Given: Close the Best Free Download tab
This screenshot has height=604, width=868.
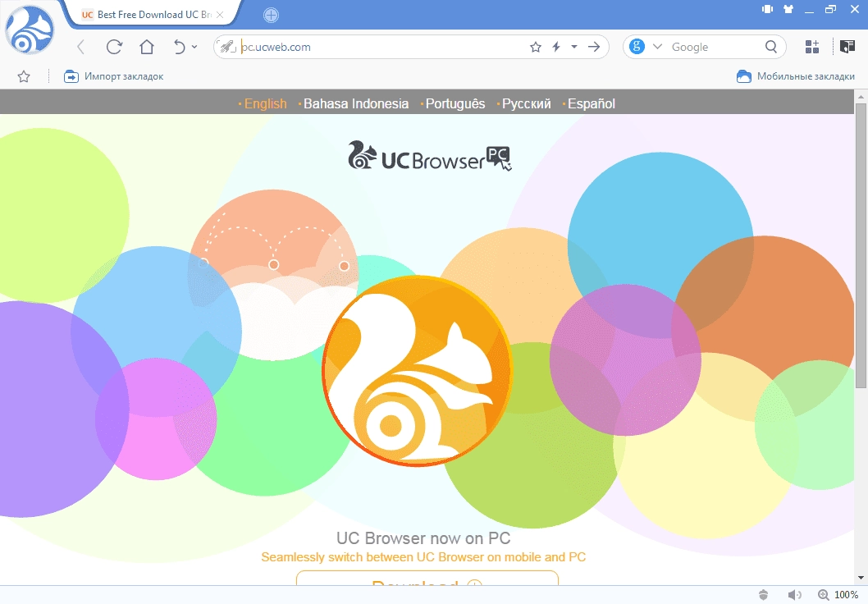Looking at the screenshot, I should click(220, 15).
